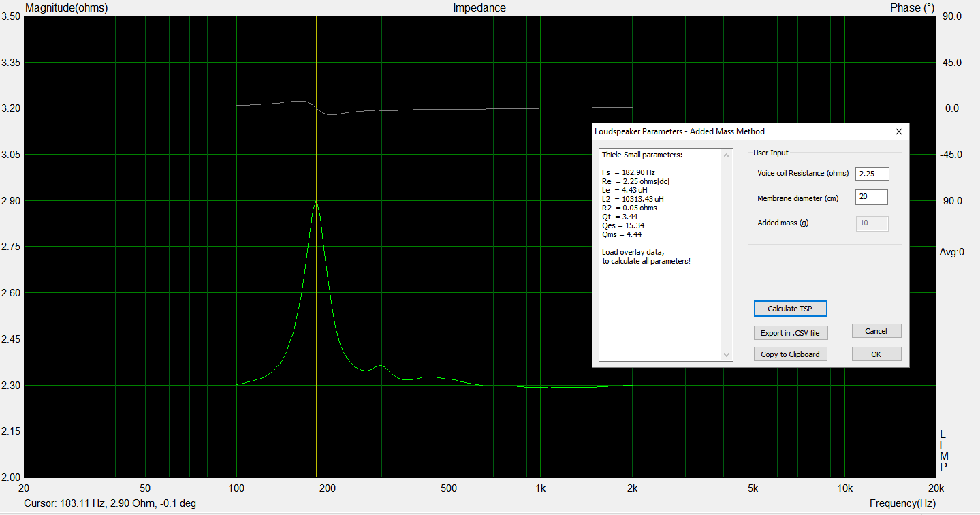Select the R2 = 0.05 ohms line
This screenshot has height=515, width=980.
(x=629, y=208)
